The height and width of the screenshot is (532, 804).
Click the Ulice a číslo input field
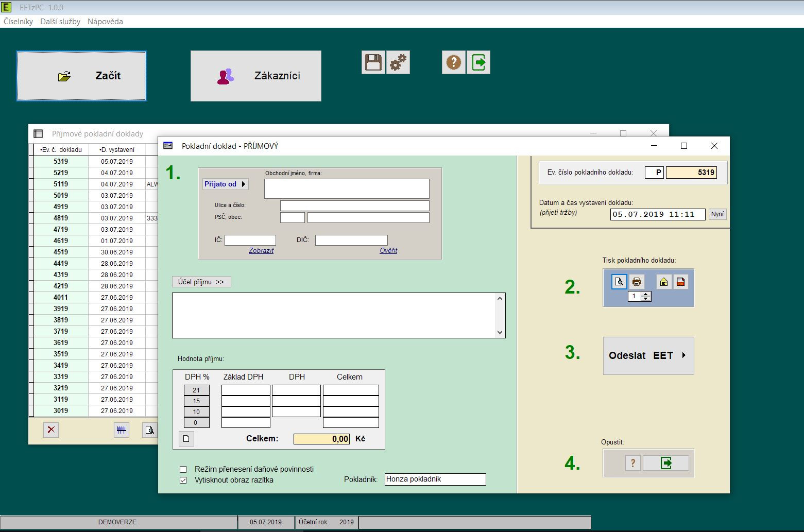pos(355,205)
